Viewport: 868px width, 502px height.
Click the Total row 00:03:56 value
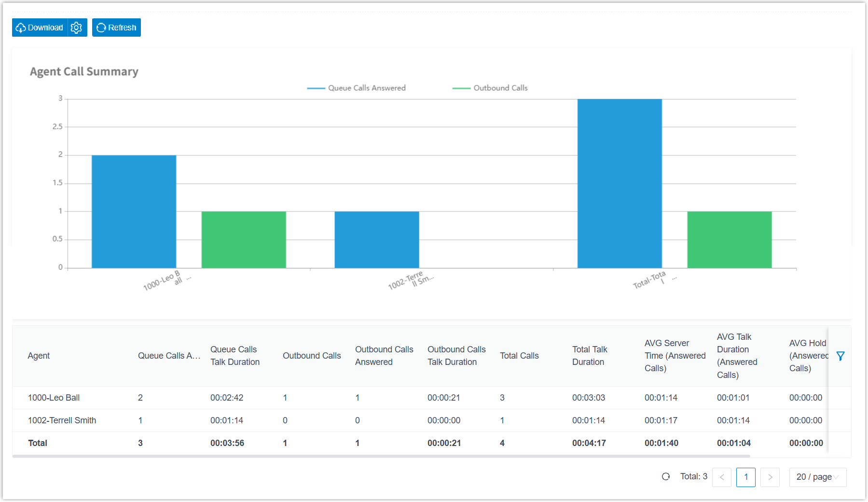click(x=227, y=443)
